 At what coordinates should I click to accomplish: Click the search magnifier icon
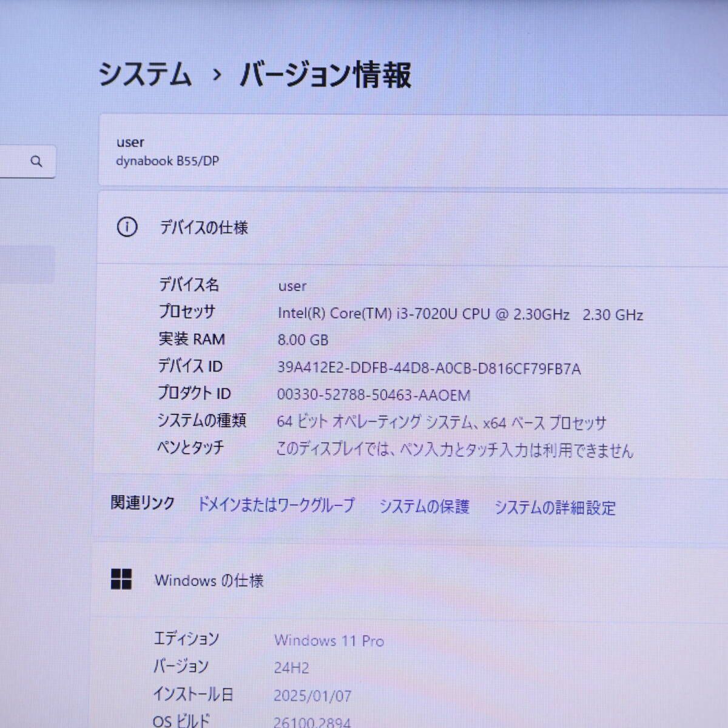(x=36, y=161)
